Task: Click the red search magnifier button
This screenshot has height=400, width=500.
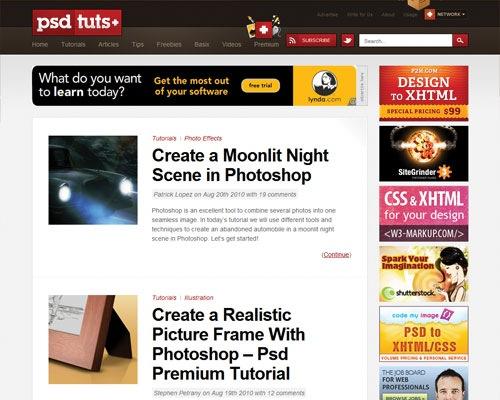Action: pos(460,41)
